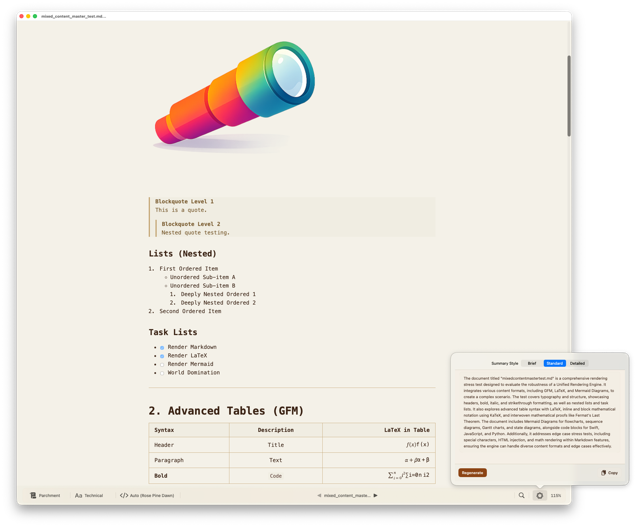Image resolution: width=640 pixels, height=527 pixels.
Task: Click the First Ordered Item list entry
Action: [x=189, y=269]
